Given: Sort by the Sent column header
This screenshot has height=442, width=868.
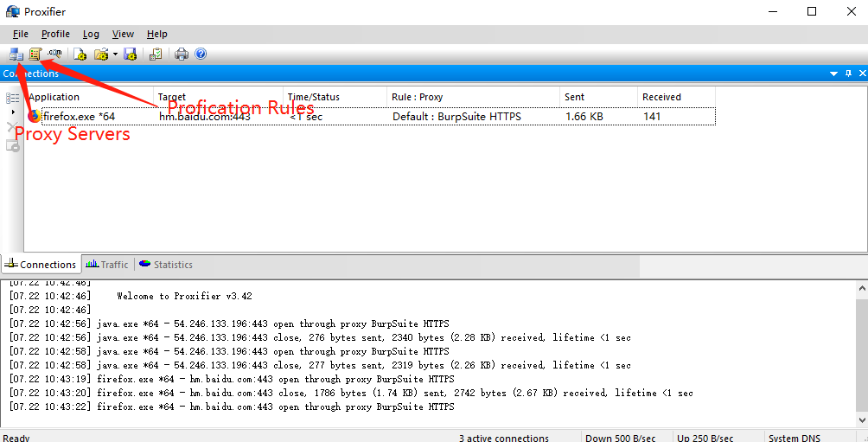Looking at the screenshot, I should (598, 97).
